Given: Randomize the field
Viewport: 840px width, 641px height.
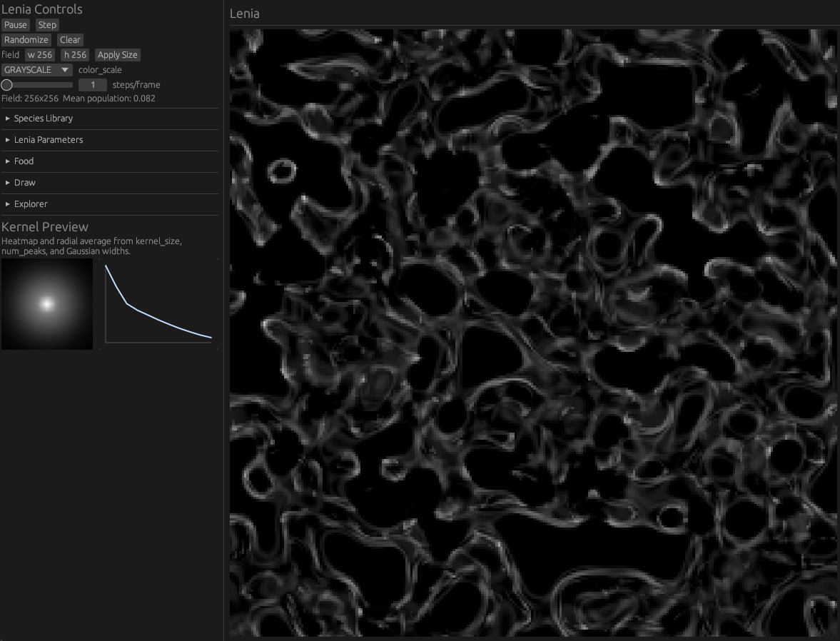Looking at the screenshot, I should tap(26, 40).
